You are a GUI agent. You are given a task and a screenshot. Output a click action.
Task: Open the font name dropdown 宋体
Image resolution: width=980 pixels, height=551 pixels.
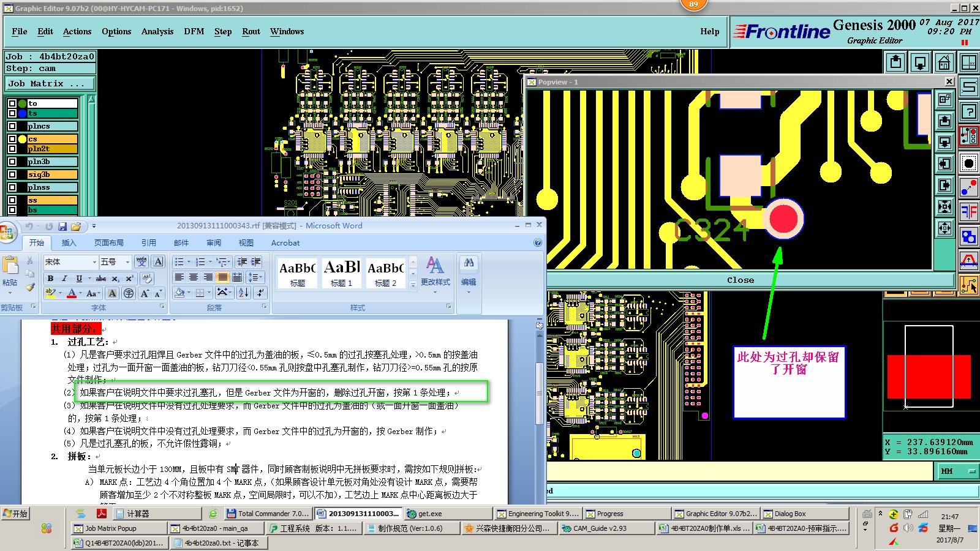94,262
